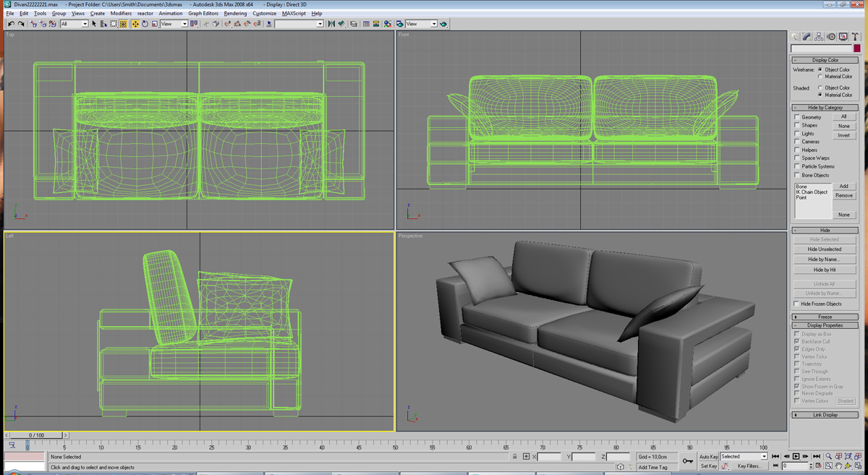Collapse the Hide by Category rollout
Image resolution: width=868 pixels, height=475 pixels.
click(825, 108)
